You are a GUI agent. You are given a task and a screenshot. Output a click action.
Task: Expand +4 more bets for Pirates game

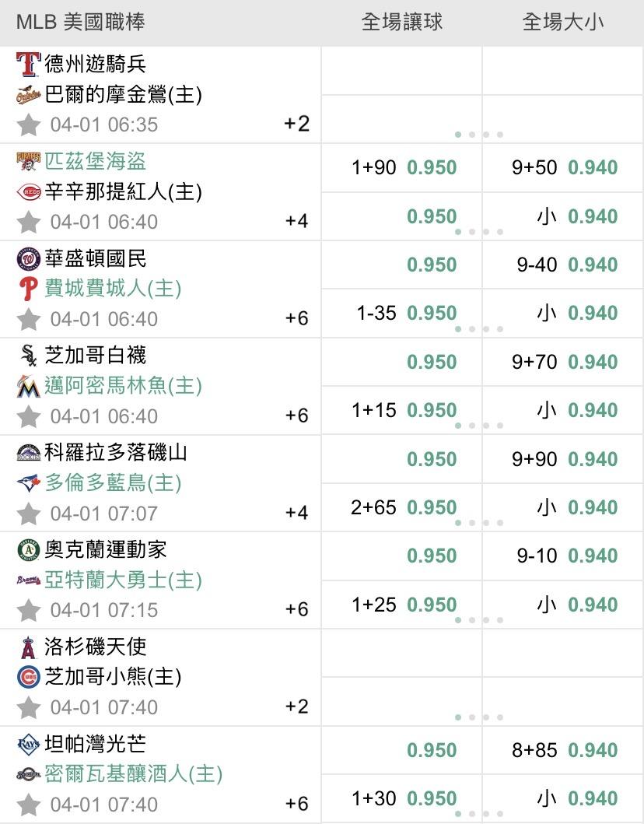tap(296, 221)
